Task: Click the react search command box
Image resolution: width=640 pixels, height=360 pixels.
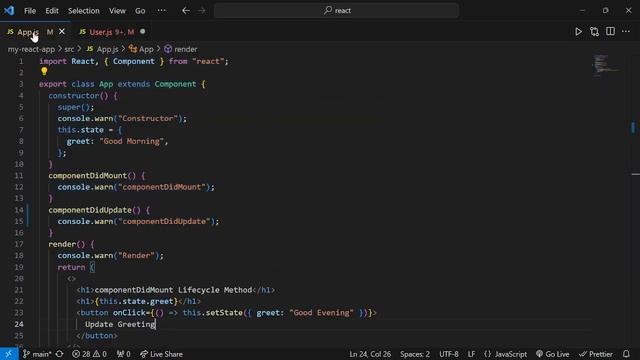Action: 336,11
